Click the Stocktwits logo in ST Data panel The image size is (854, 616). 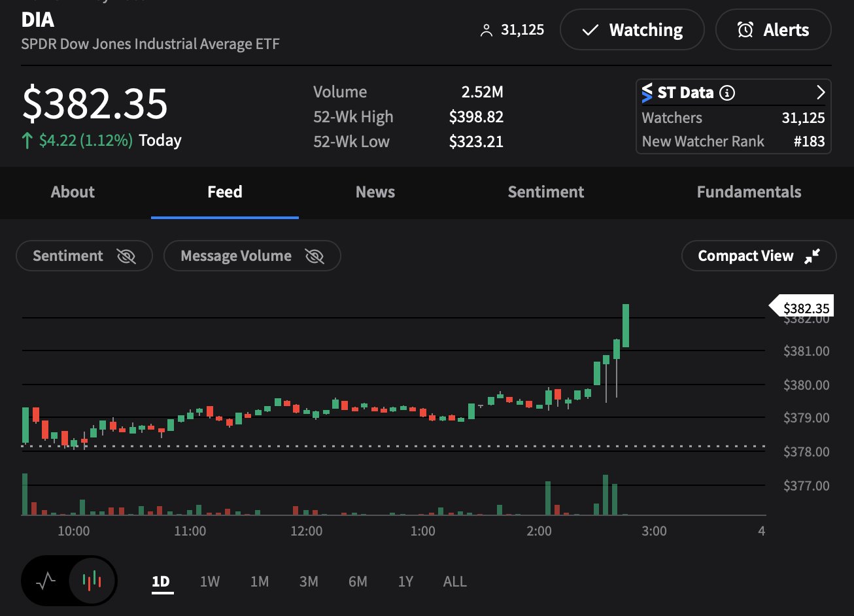pyautogui.click(x=649, y=92)
